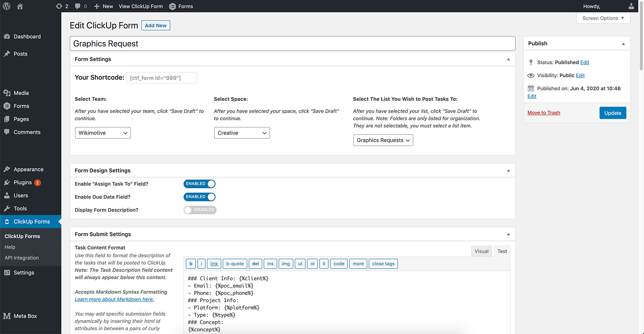Open the ClickUp Forms submenu item
Image resolution: width=644 pixels, height=334 pixels.
[22, 236]
